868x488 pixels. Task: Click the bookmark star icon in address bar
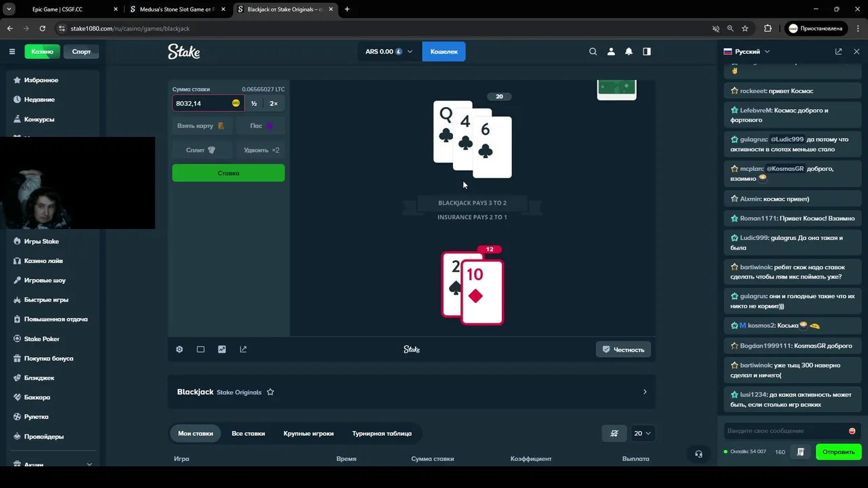click(745, 28)
